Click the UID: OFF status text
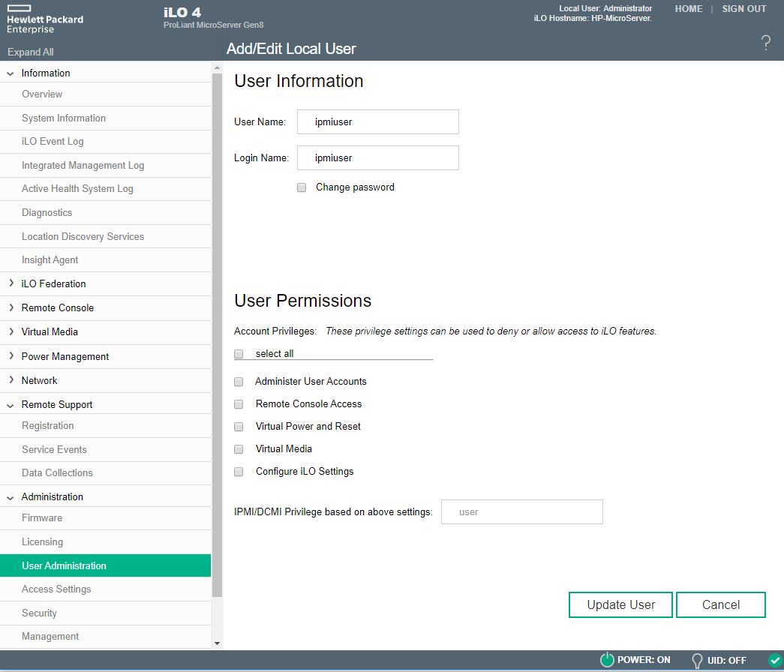Viewport: 784px width, 672px height. 726,661
